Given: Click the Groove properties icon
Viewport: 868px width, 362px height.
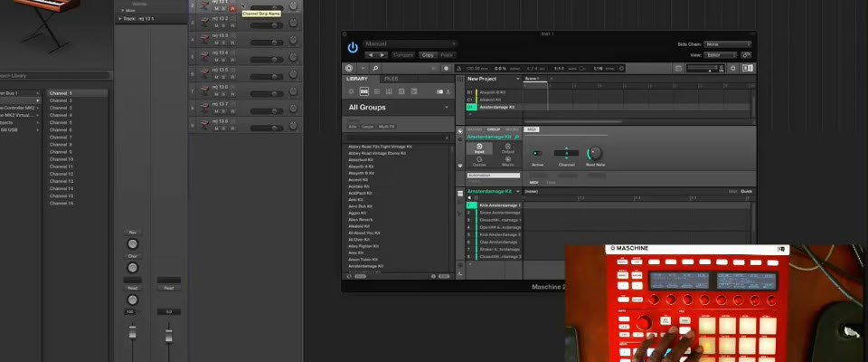Looking at the screenshot, I should click(479, 161).
